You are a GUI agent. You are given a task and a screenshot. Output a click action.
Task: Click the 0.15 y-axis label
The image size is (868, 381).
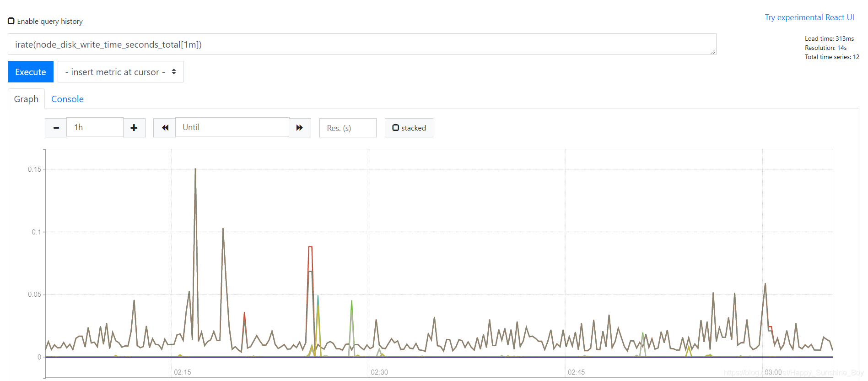34,169
